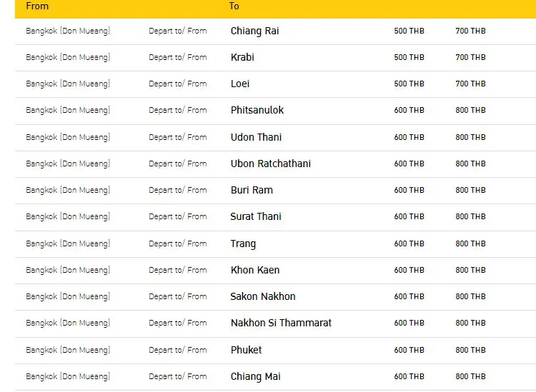Click 600 THB price in Sakon Nakhon row
Screen dimensions: 536x392
(410, 296)
